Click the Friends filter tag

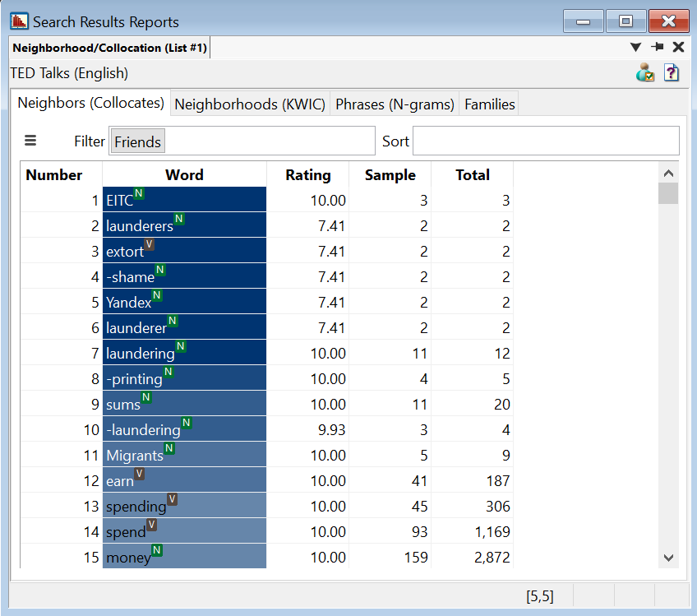pyautogui.click(x=137, y=141)
